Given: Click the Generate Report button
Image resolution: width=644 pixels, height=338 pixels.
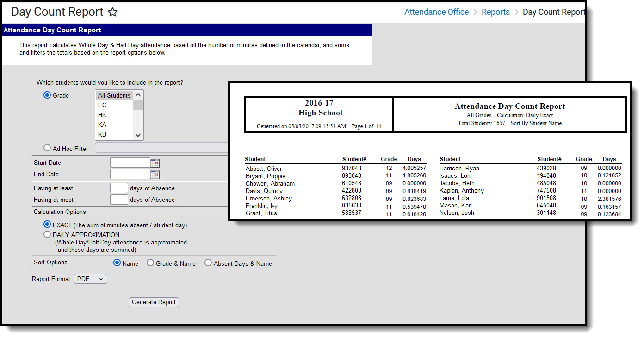Looking at the screenshot, I should tap(154, 302).
